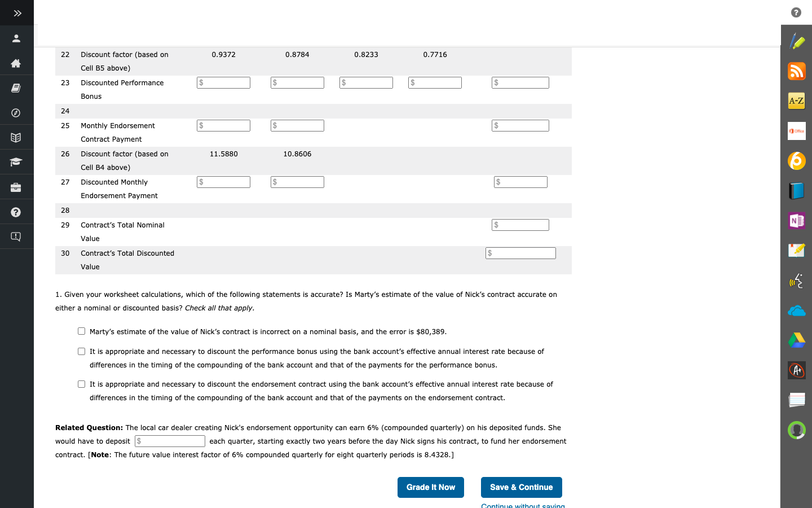Screen dimensions: 812x508
Task: Open the RSS feed app
Action: [x=797, y=71]
